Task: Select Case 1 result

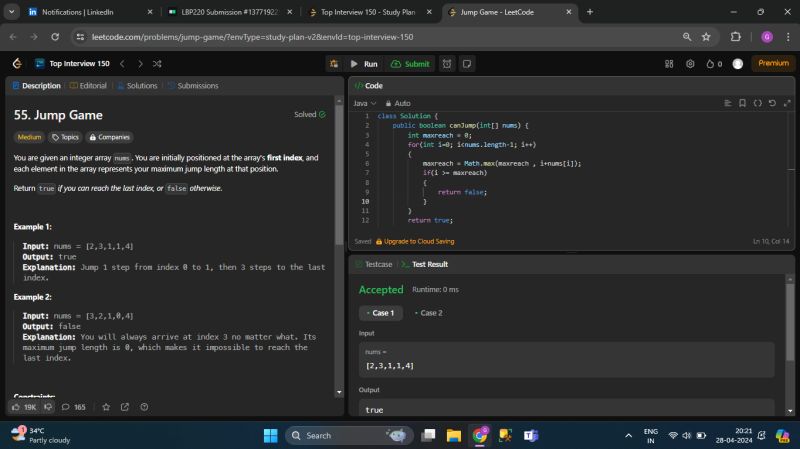Action: point(381,313)
